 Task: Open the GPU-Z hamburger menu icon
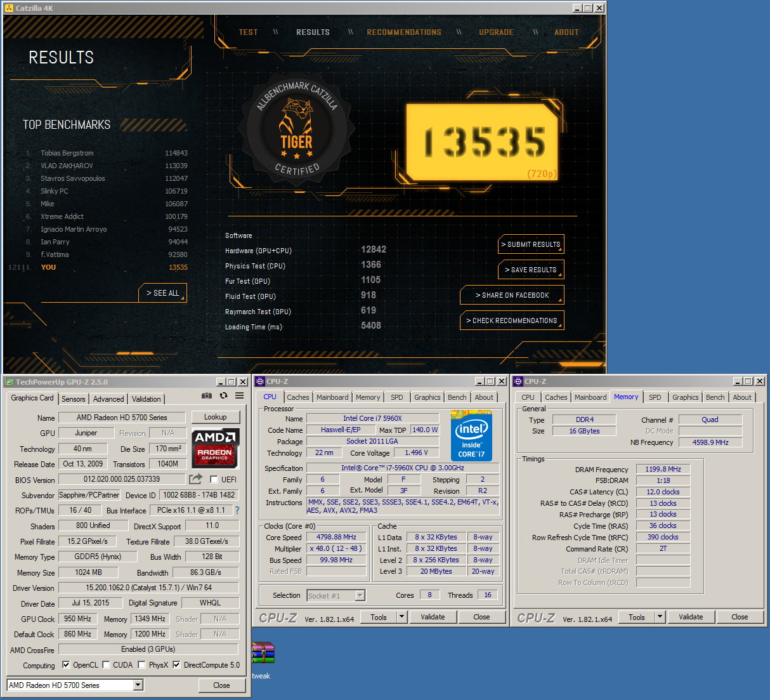coord(239,395)
